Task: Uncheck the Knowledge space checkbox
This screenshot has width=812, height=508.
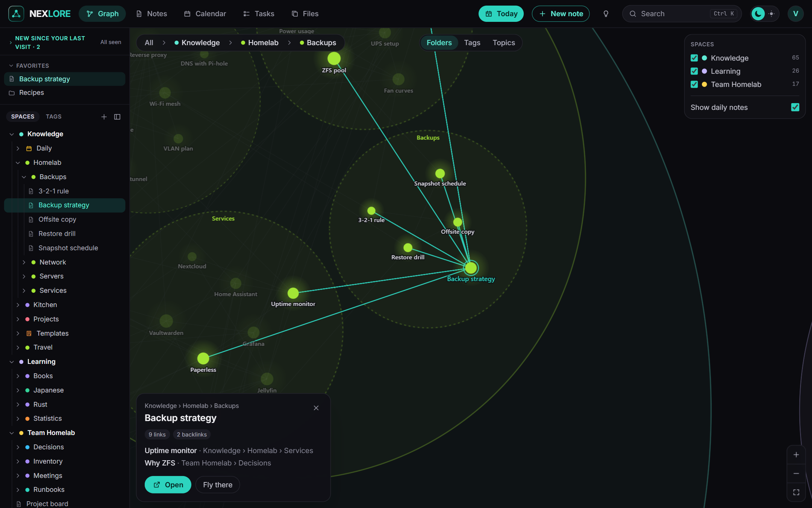Action: tap(694, 58)
